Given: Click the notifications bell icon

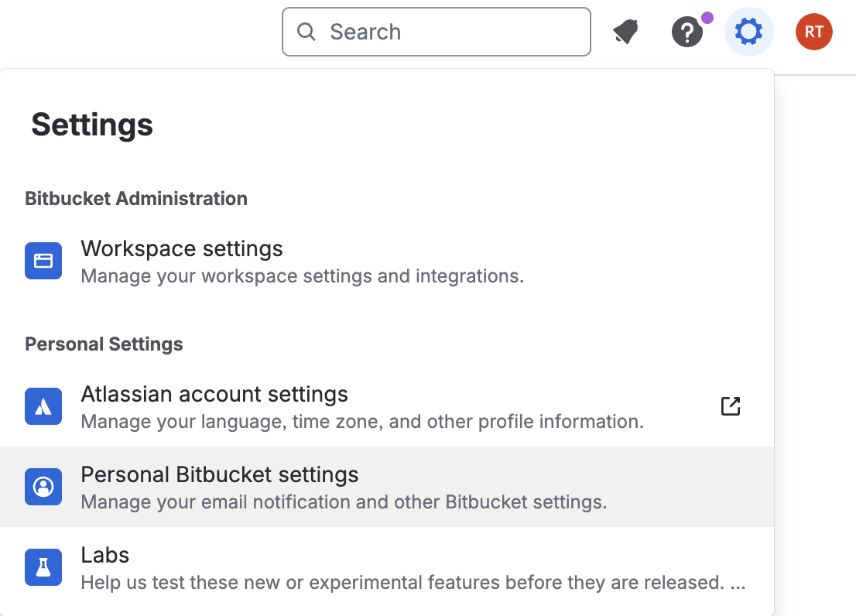Looking at the screenshot, I should tap(626, 33).
